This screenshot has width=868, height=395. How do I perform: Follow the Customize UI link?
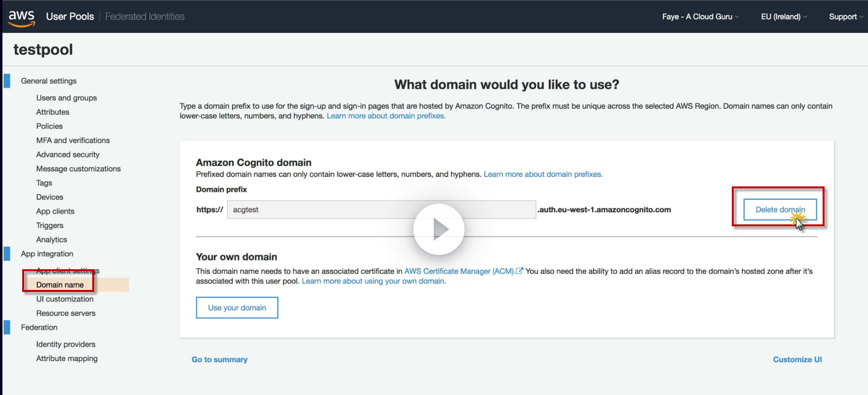[x=797, y=359]
